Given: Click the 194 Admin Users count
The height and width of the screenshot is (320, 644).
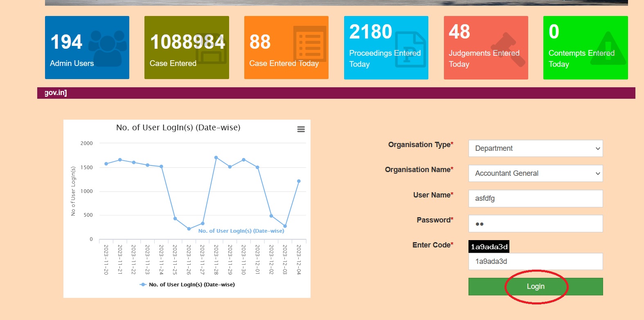Looking at the screenshot, I should [66, 42].
